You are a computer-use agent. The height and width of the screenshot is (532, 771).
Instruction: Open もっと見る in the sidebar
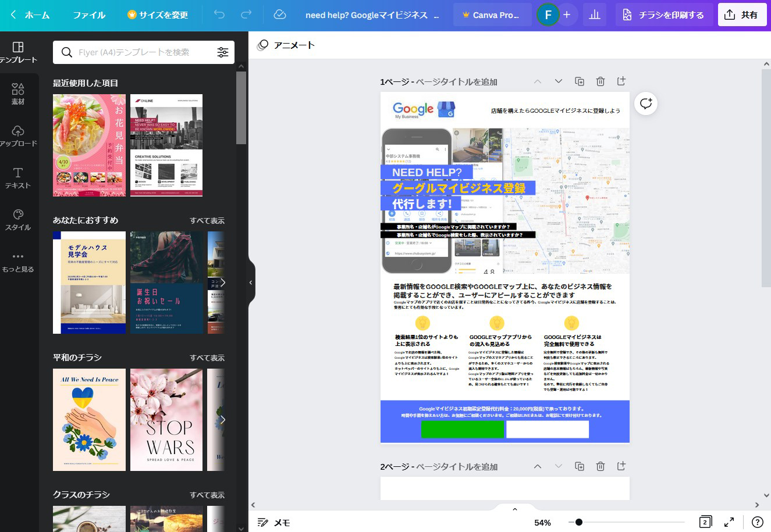19,263
